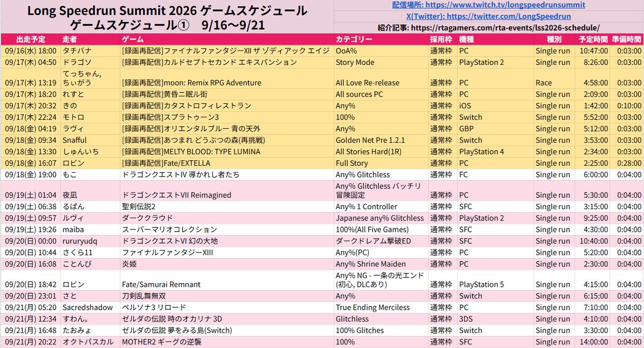This screenshot has height=348, width=644.
Task: Select the Fate/EXTELLA game cell
Action: [226, 163]
